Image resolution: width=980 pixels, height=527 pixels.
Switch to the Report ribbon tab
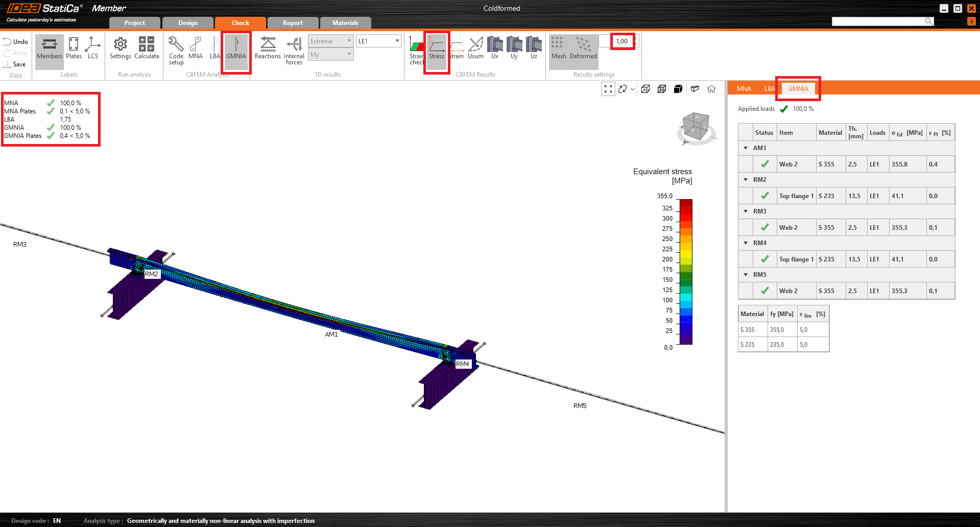click(293, 23)
